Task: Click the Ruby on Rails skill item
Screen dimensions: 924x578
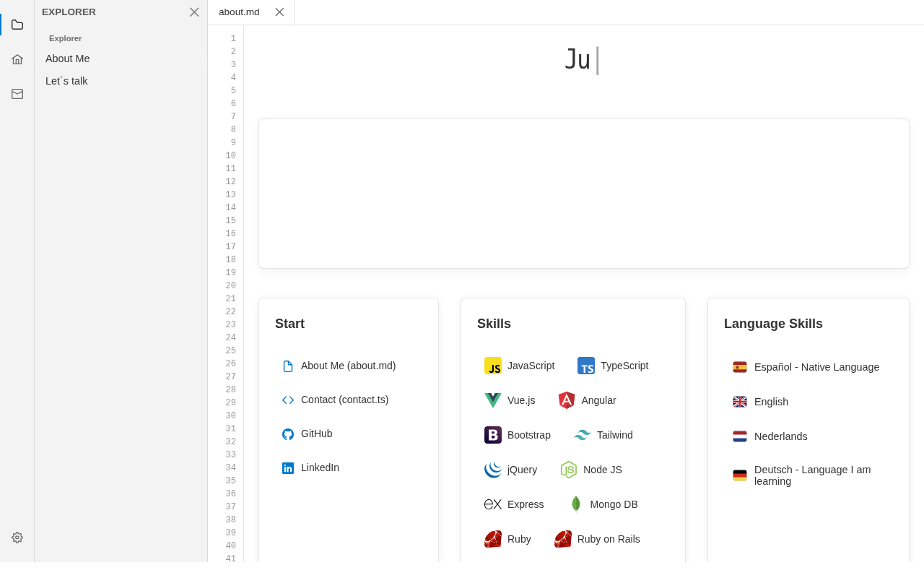Action: pyautogui.click(x=597, y=539)
